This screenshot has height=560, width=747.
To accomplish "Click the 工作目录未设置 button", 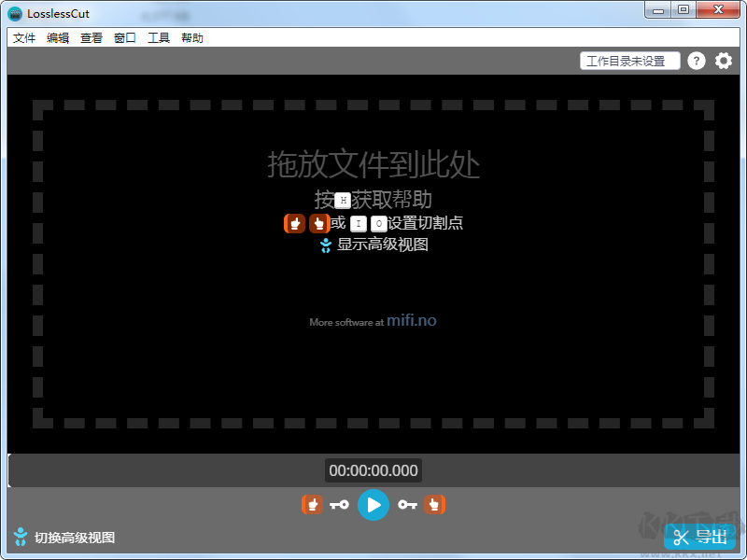I will 629,60.
